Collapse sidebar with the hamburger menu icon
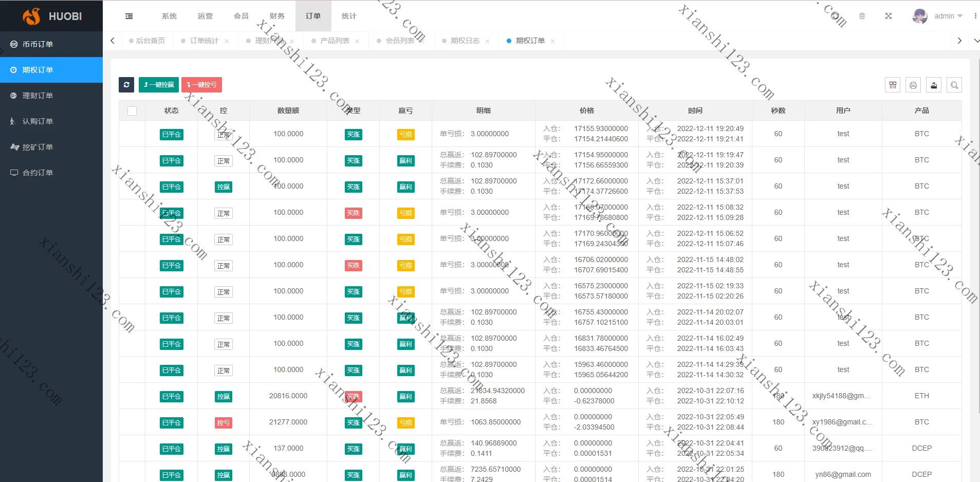Viewport: 980px width, 482px height. click(x=129, y=16)
